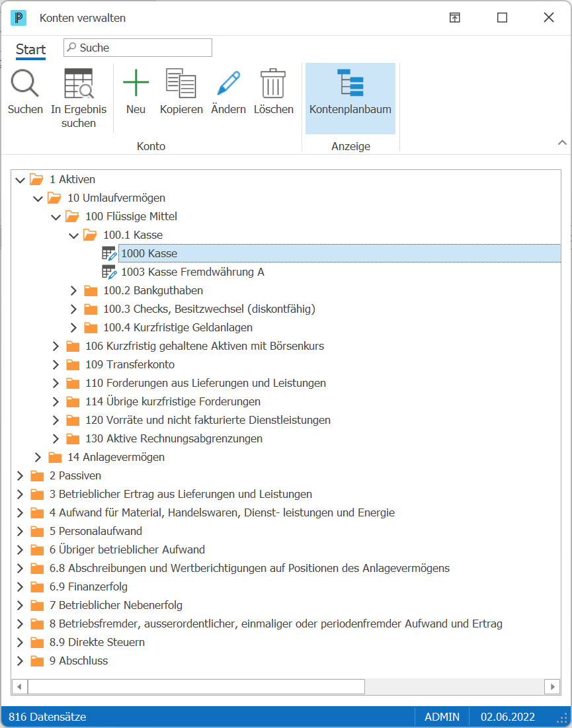Click the 1000 Kasse account icon
This screenshot has width=572, height=728.
pyautogui.click(x=109, y=253)
